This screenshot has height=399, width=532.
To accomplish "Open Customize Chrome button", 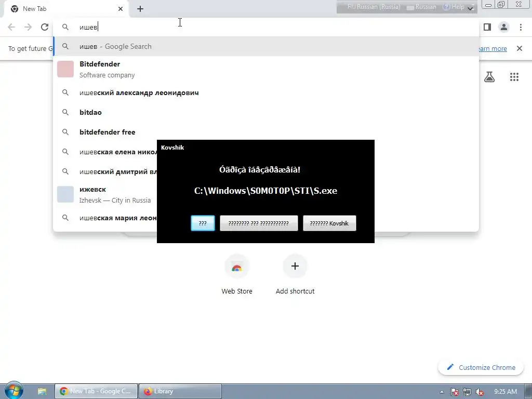I will click(481, 367).
